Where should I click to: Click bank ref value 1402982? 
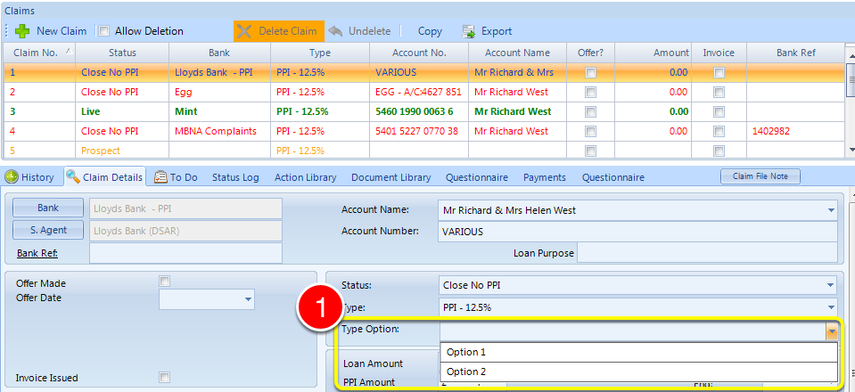[771, 131]
